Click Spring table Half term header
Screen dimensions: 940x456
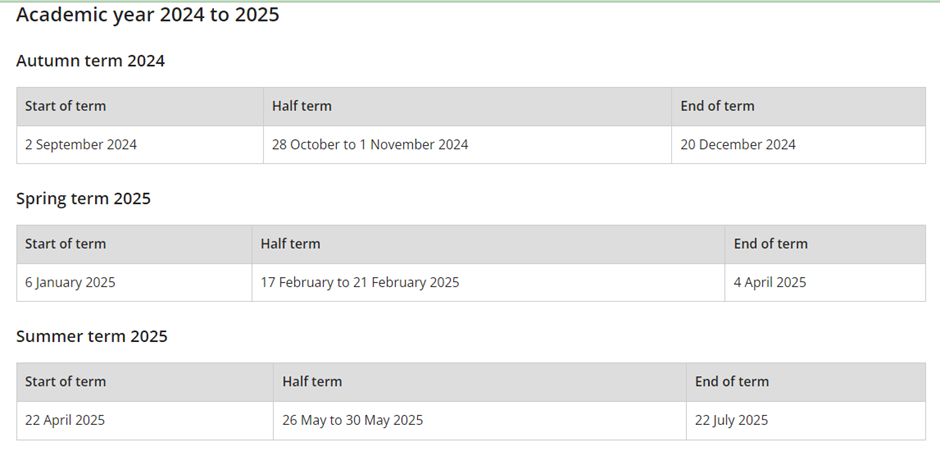click(x=488, y=244)
